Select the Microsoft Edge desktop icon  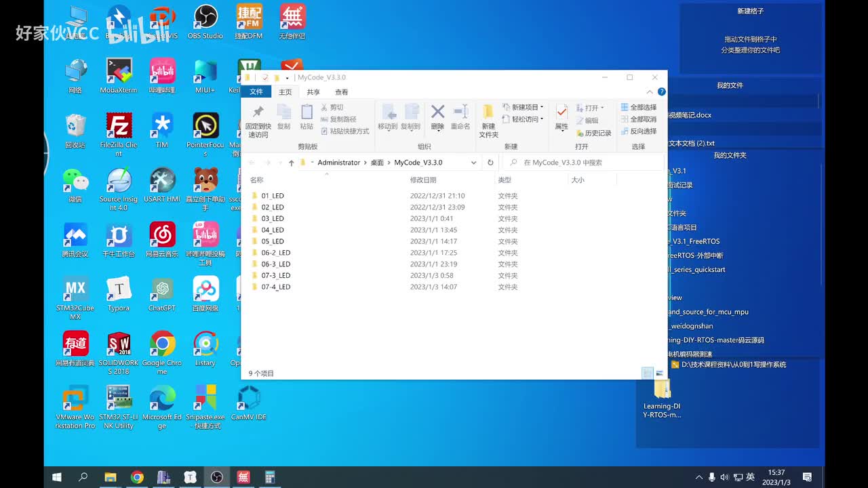[x=162, y=407]
